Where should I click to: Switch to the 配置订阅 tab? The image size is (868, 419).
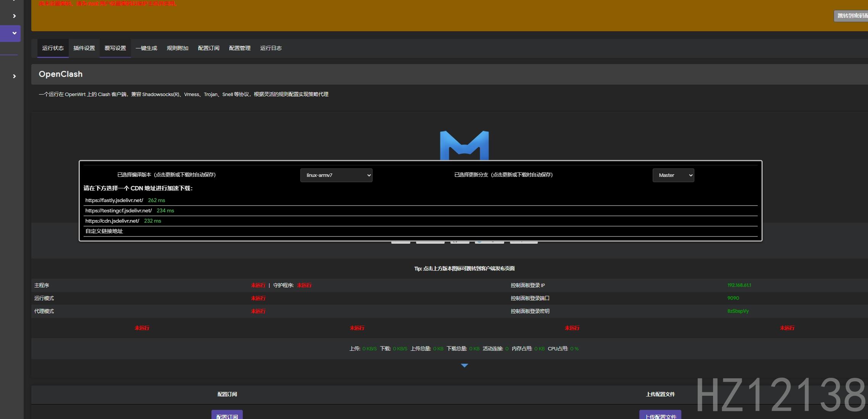[208, 48]
